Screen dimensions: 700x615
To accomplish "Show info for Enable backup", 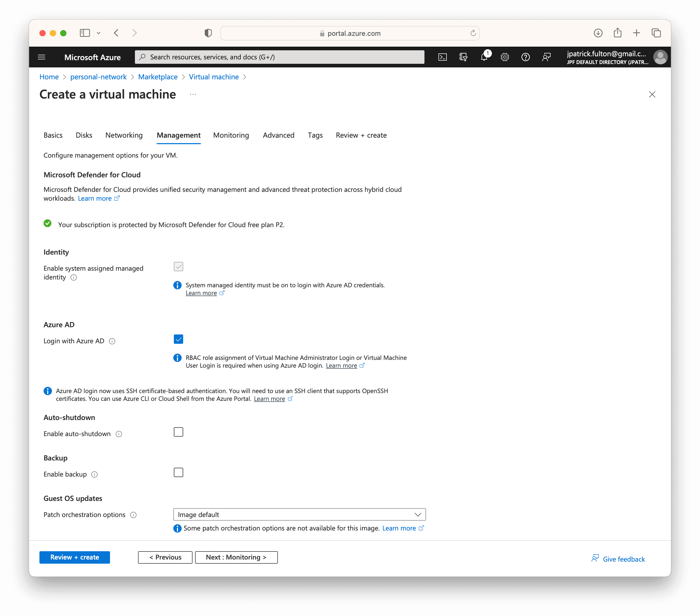I will (94, 474).
